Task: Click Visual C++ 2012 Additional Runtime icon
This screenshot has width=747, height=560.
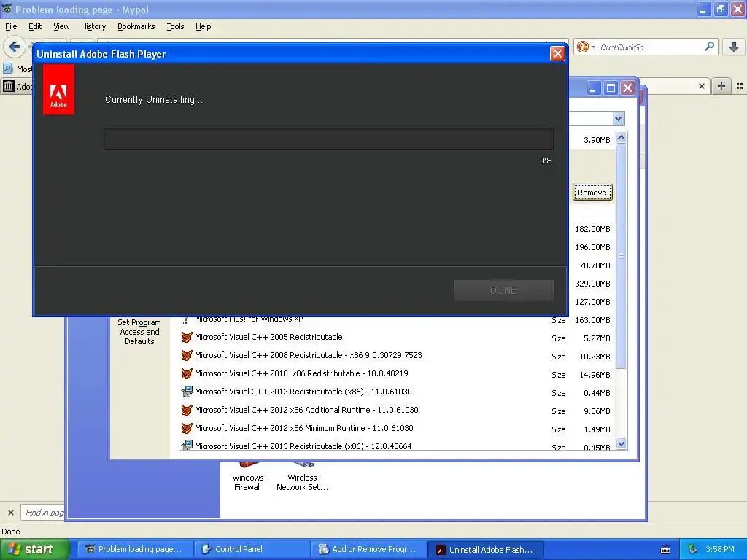Action: coord(186,410)
